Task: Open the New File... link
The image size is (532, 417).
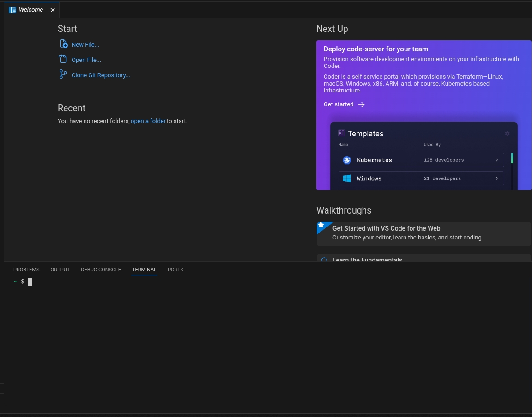Action: coord(85,44)
